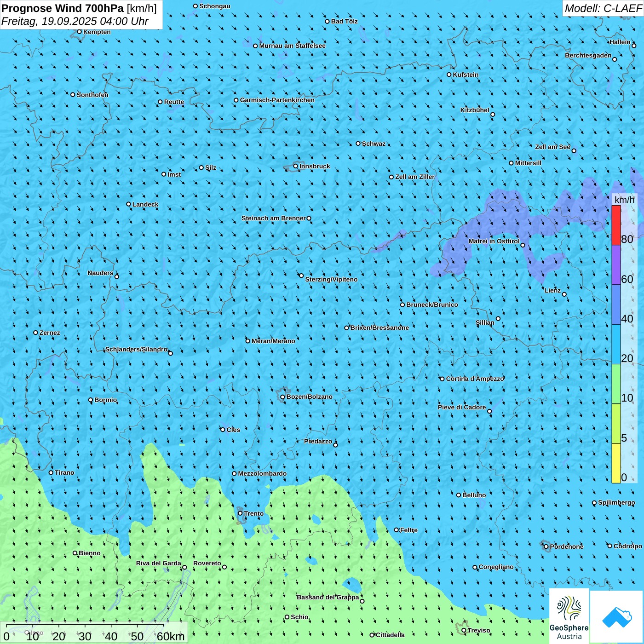Screen dimensions: 644x644
Task: Click the 'Predazzo' label
Action: [318, 441]
